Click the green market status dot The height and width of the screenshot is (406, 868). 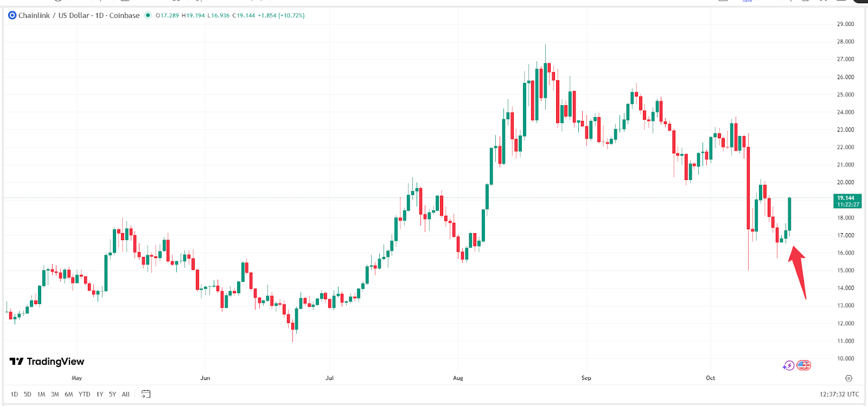click(x=148, y=15)
